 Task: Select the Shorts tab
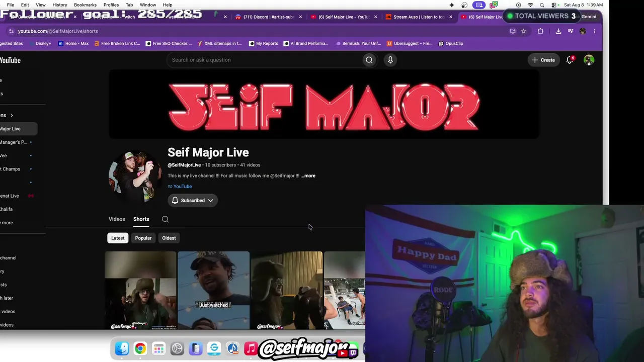pos(141,219)
